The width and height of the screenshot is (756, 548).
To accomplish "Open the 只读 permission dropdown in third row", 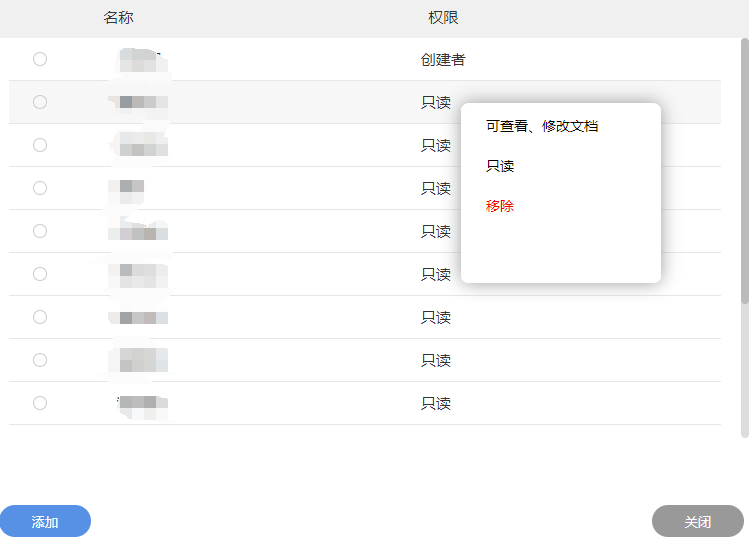I will pos(436,145).
